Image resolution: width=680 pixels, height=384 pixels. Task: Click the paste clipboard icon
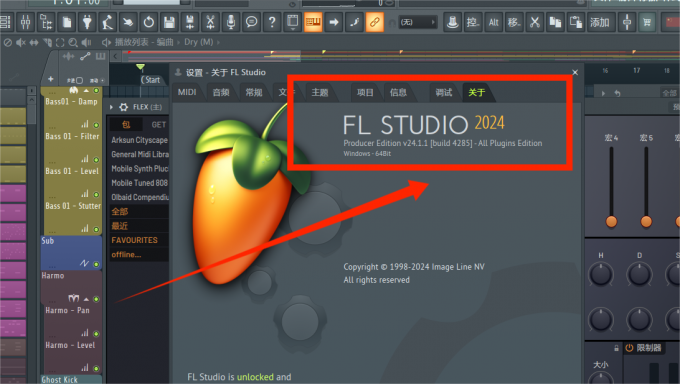point(576,22)
